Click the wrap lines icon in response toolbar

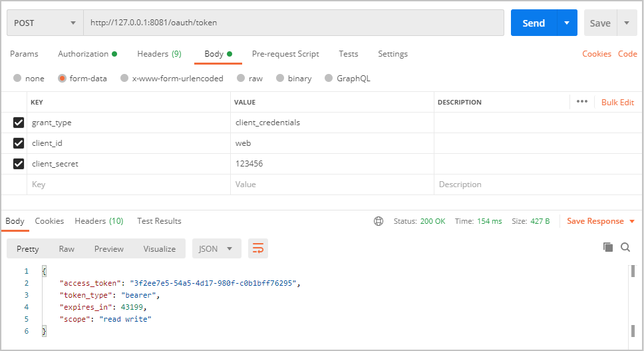click(x=258, y=248)
